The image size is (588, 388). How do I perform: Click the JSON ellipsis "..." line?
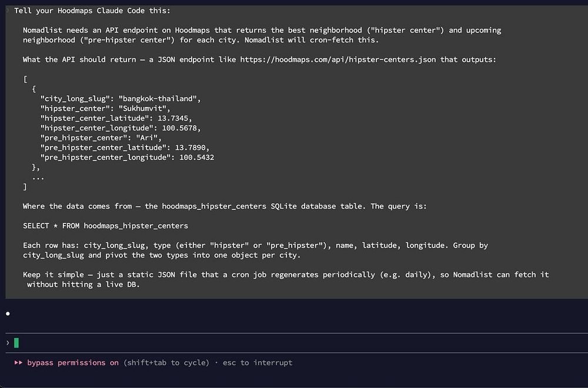pyautogui.click(x=38, y=178)
